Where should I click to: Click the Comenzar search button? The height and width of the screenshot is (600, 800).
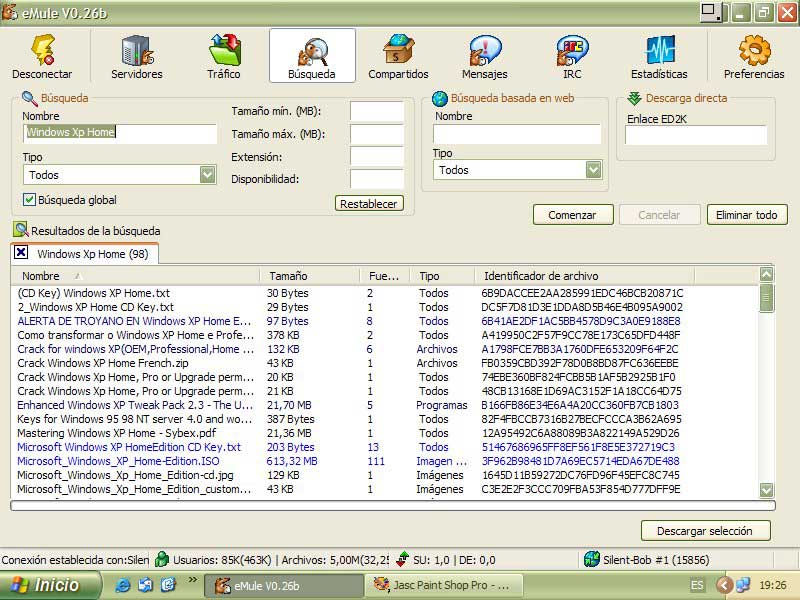point(572,215)
